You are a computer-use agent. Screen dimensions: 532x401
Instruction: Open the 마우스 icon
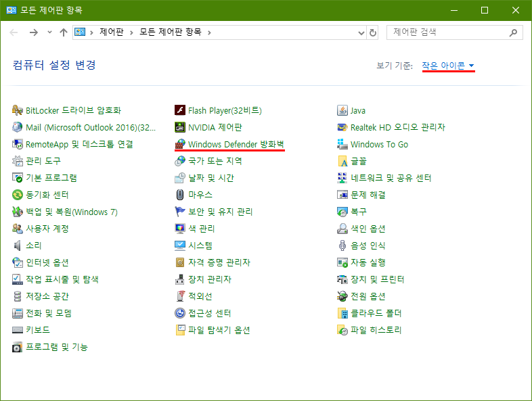click(x=180, y=195)
